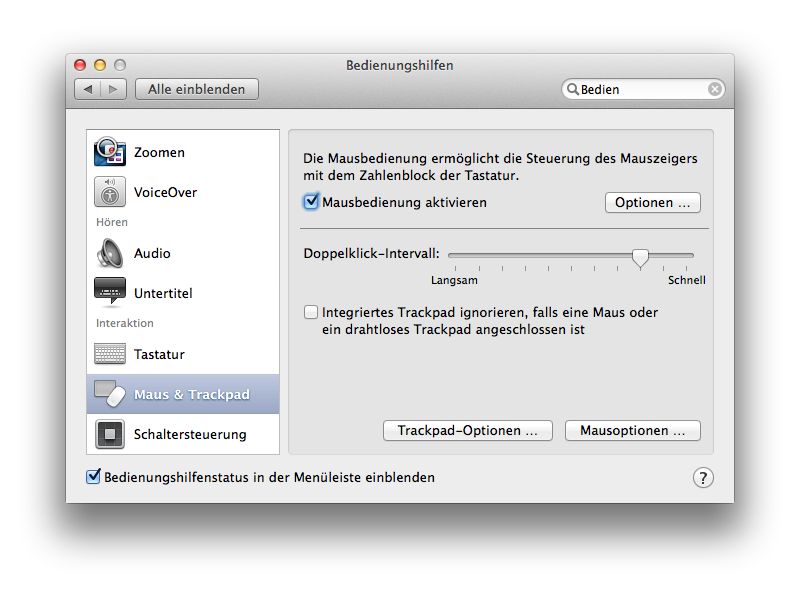Disable Mausbedienung aktivieren checkbox
Viewport: 800px width, 600px height.
point(311,202)
